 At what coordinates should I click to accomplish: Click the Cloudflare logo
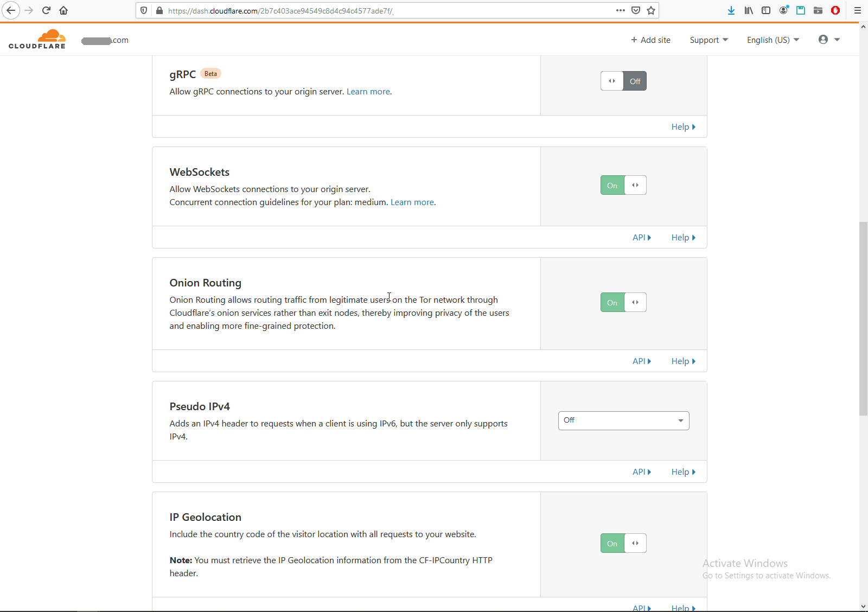(37, 40)
